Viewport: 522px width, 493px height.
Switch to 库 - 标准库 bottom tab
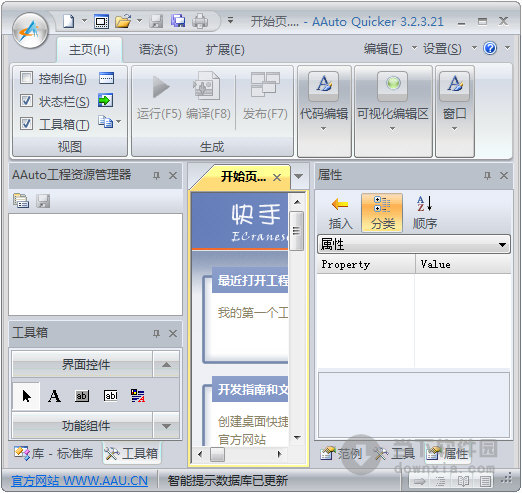54,453
